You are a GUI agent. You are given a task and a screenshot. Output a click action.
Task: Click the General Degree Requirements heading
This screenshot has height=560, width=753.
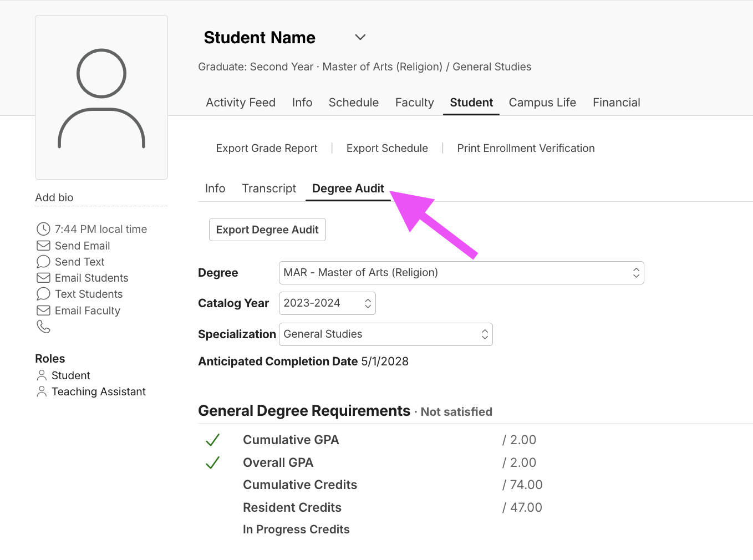304,411
